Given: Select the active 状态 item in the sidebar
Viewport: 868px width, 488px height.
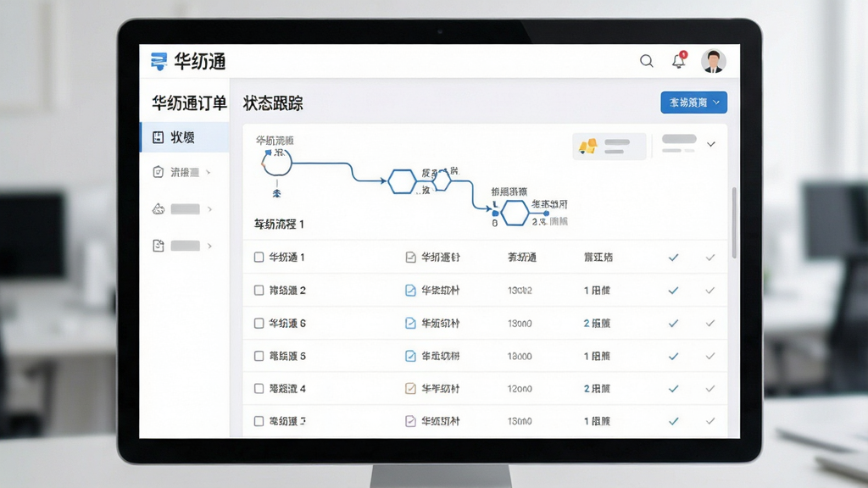Looking at the screenshot, I should point(185,137).
